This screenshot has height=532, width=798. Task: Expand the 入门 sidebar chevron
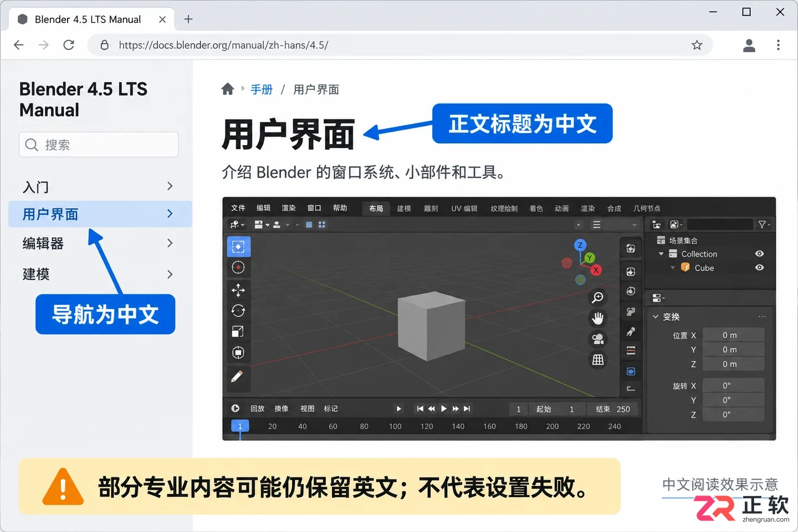170,186
